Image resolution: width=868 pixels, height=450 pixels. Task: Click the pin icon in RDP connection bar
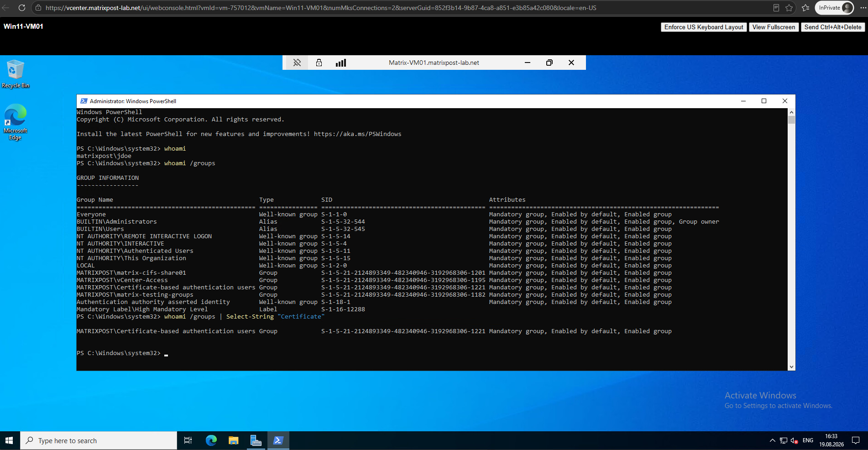pos(297,63)
